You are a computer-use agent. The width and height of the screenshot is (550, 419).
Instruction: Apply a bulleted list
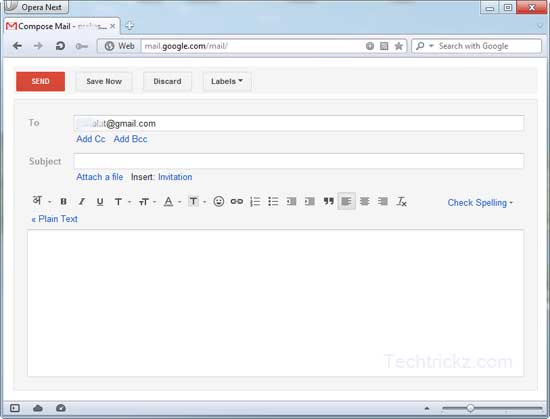[273, 202]
